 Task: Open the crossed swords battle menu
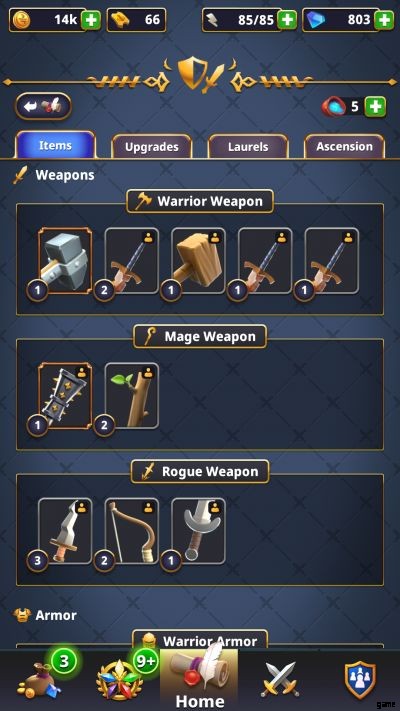(280, 679)
